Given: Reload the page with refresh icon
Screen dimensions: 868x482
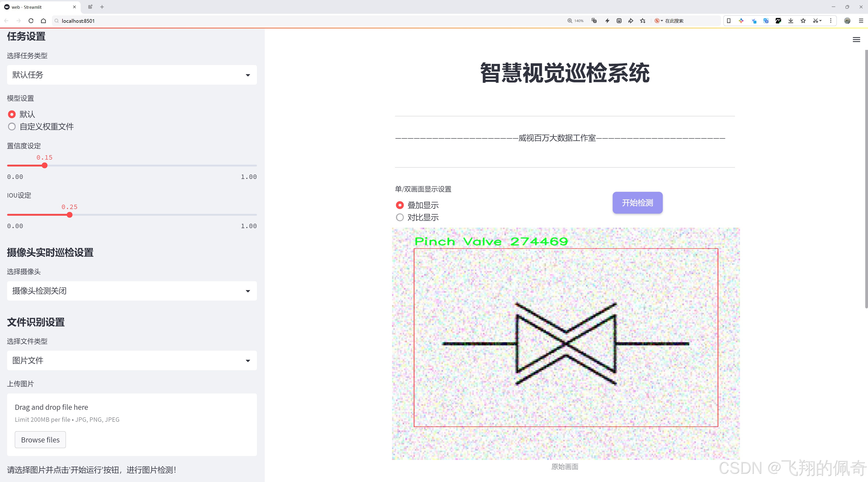Looking at the screenshot, I should click(31, 21).
